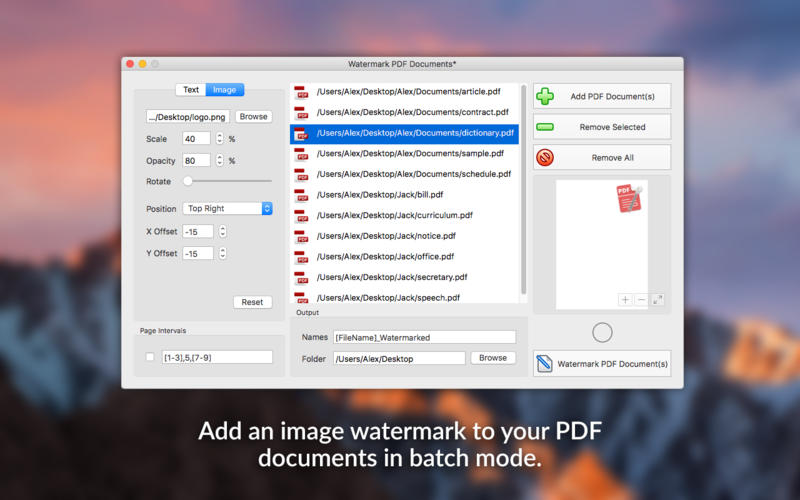
Task: Adjust the X Offset stepper
Action: (222, 232)
